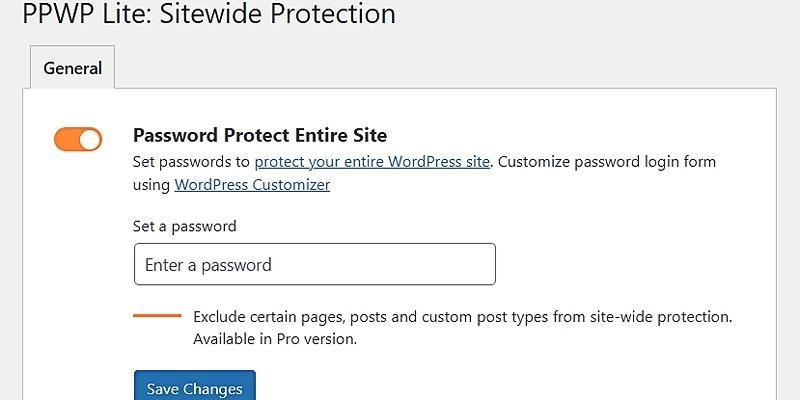Click the 'Set a password' label
This screenshot has width=800, height=400.
pos(184,226)
